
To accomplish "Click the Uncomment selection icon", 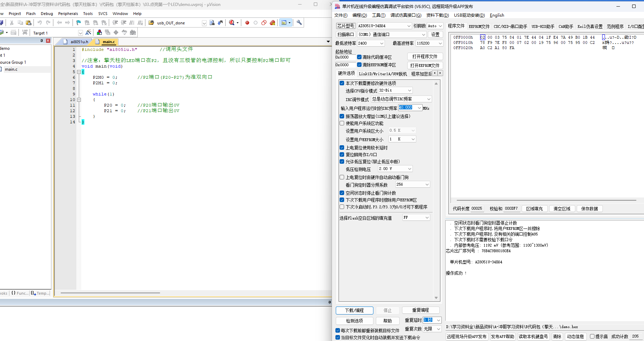I will [x=140, y=23].
